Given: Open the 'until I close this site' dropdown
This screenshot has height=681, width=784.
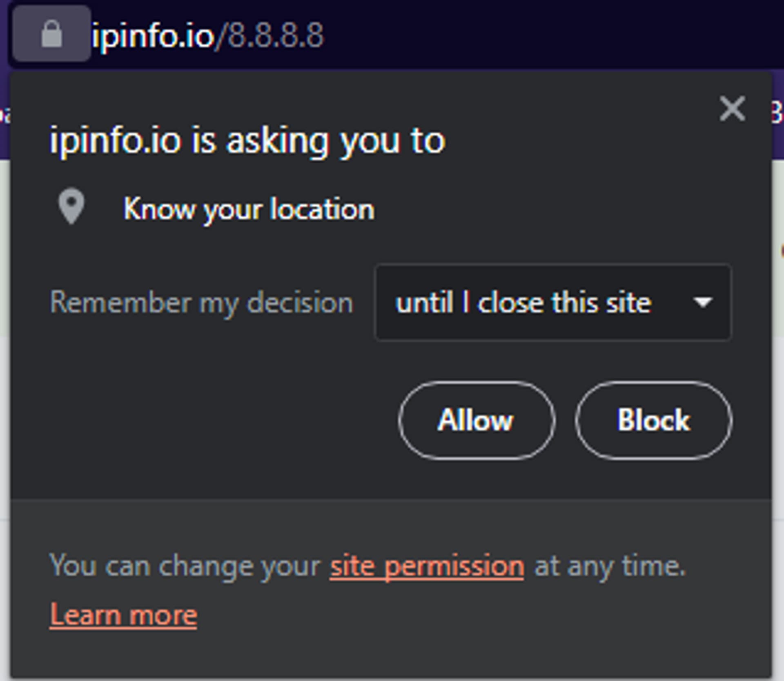Looking at the screenshot, I should [x=553, y=303].
